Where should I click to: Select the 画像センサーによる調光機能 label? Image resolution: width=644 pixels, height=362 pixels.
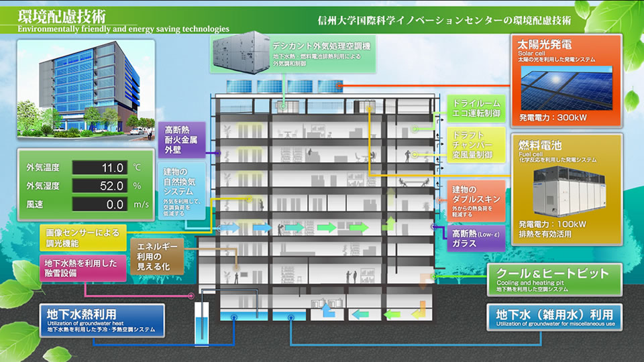[83, 237]
